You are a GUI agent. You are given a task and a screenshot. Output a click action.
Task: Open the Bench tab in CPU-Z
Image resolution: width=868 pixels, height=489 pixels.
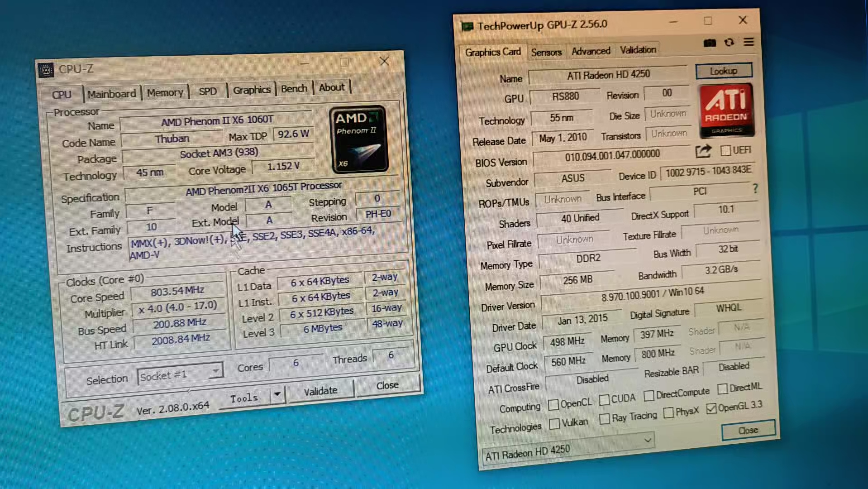coord(294,88)
